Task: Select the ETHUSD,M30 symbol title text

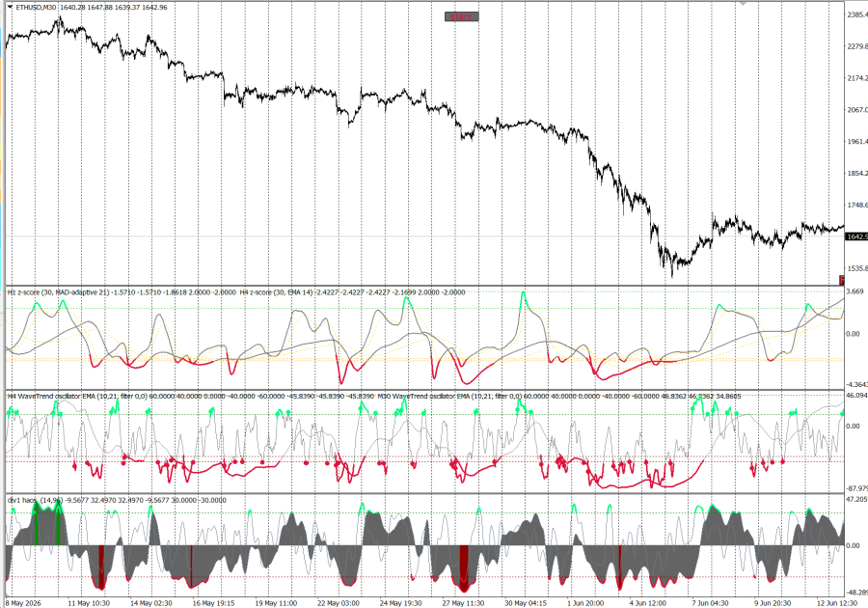Action: click(36, 7)
